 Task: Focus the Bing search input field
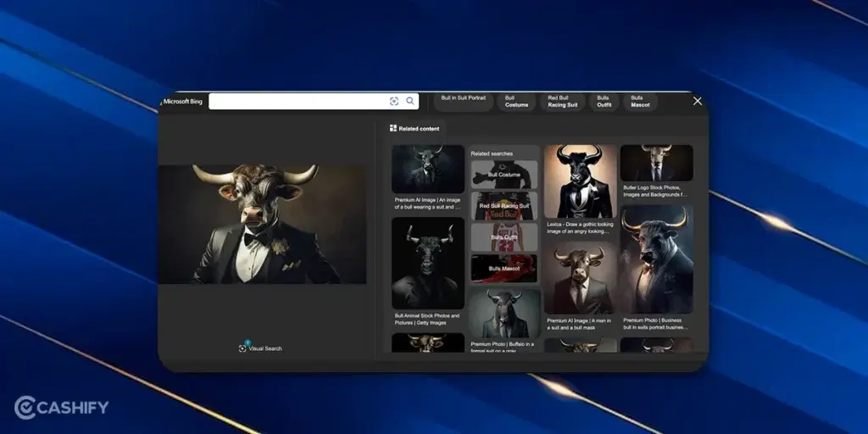pos(314,102)
